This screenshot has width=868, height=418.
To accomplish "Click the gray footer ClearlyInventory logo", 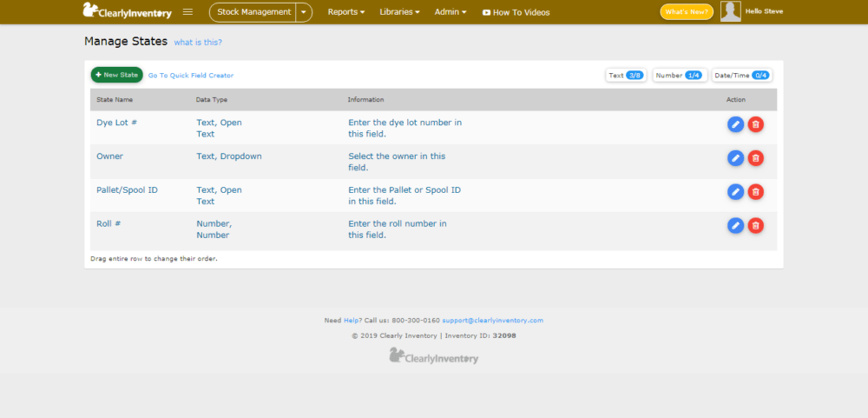I will coord(433,356).
